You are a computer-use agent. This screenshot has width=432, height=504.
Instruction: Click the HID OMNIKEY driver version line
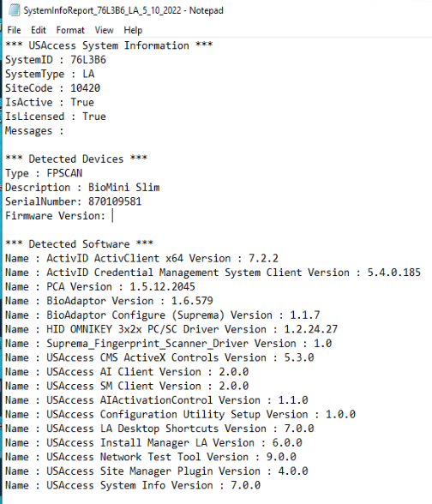(x=171, y=329)
